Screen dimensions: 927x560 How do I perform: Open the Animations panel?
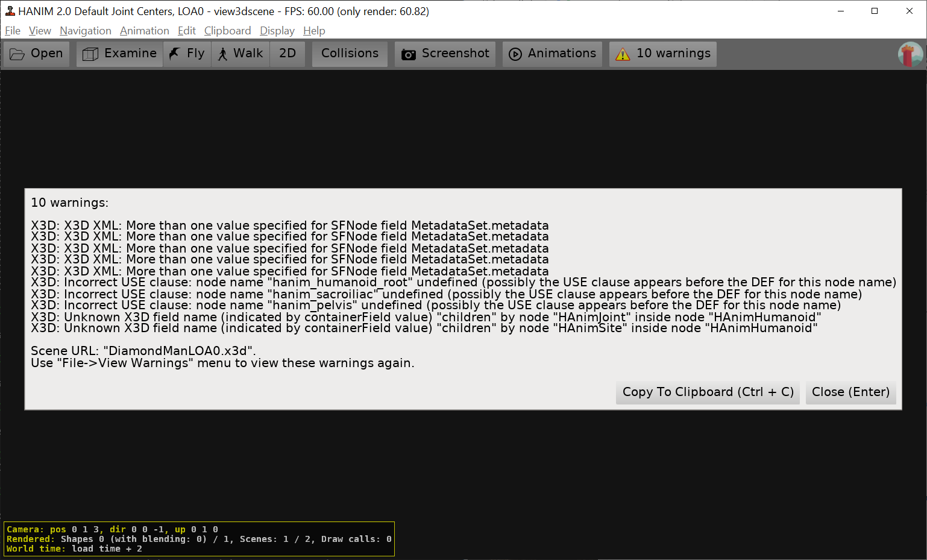553,54
